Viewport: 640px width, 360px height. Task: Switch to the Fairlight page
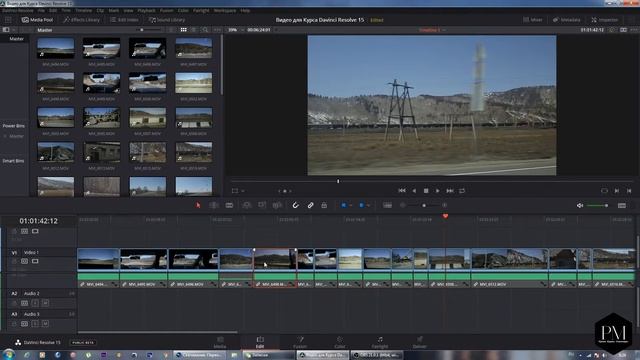[x=380, y=342]
